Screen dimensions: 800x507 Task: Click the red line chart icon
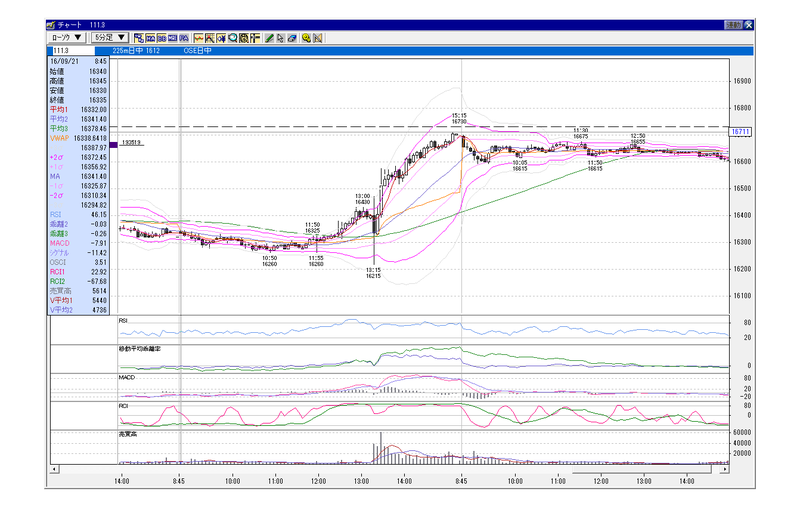[198, 38]
